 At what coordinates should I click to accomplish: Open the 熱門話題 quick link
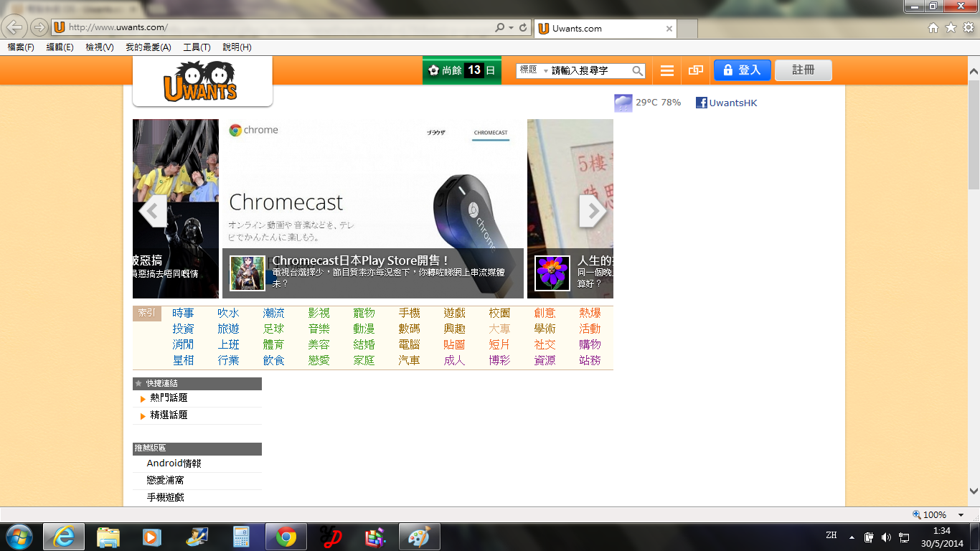(x=169, y=397)
